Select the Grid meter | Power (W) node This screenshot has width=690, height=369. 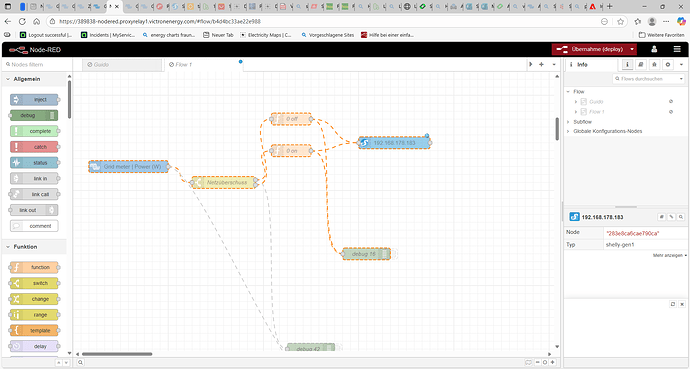(128, 167)
